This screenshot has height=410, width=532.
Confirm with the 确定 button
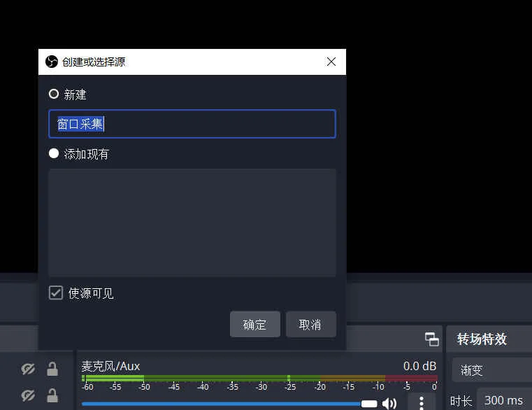254,325
